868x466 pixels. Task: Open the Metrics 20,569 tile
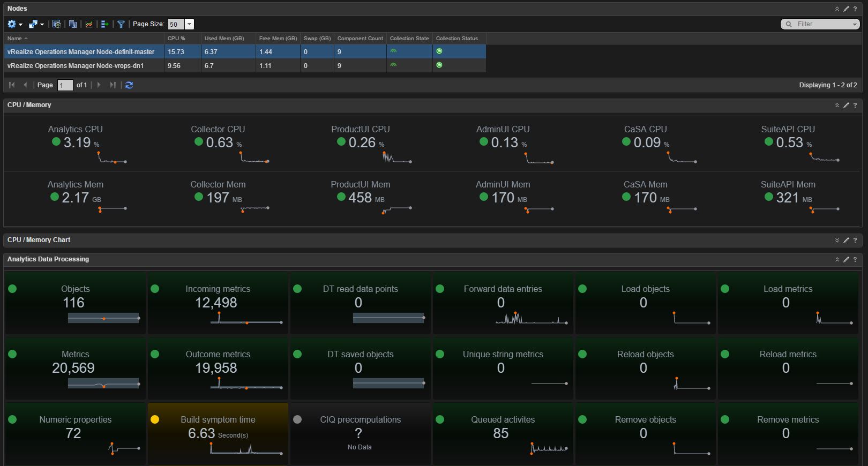pyautogui.click(x=76, y=369)
